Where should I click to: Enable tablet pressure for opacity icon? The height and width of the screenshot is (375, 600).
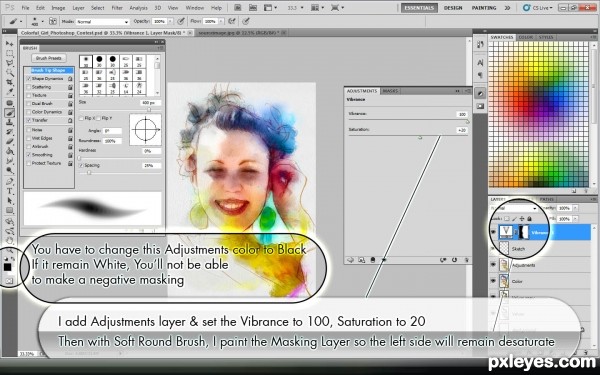[181, 21]
